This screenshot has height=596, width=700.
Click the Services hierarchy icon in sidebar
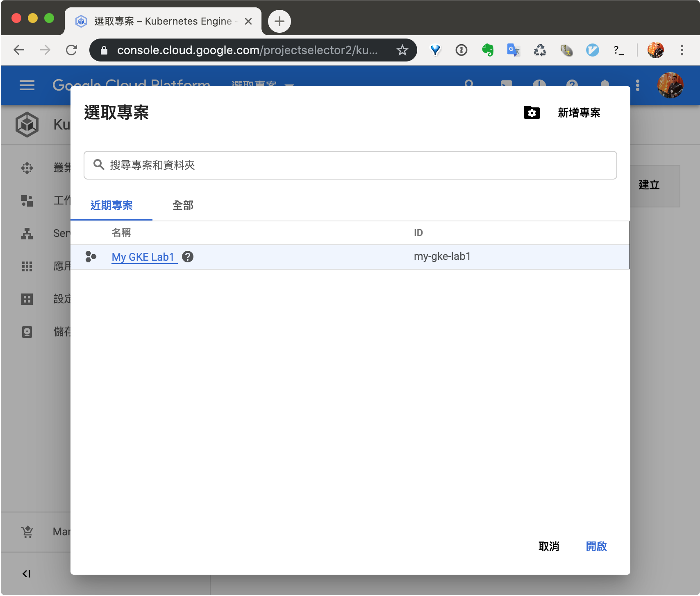coord(27,233)
